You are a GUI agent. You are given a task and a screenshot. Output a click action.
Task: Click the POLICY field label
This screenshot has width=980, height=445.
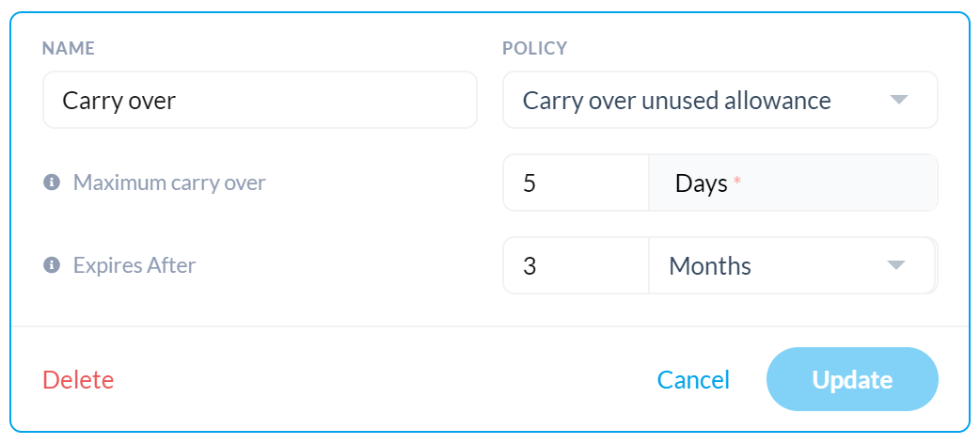(x=535, y=49)
